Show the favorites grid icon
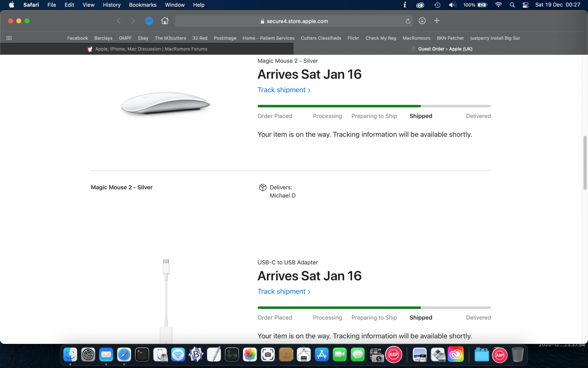 9,38
